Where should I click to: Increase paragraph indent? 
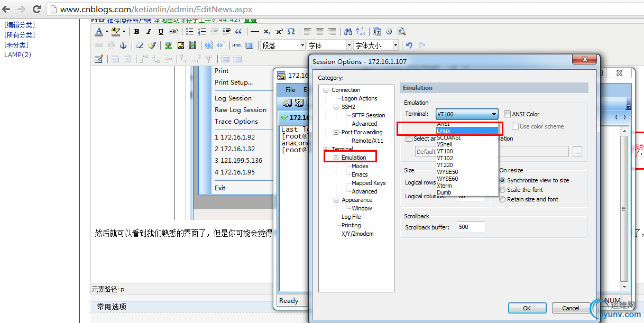226,32
